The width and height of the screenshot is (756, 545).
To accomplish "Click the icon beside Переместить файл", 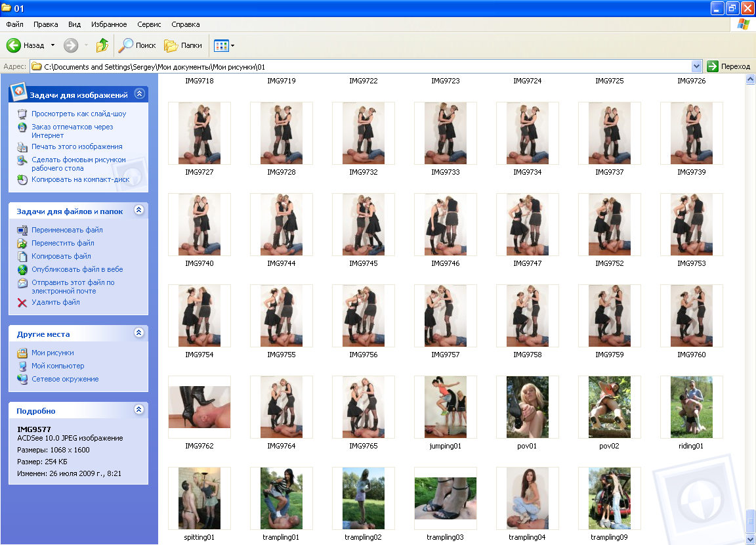I will (22, 244).
